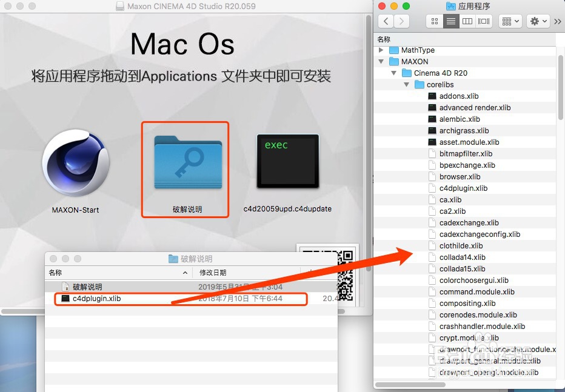
Task: Select addons.xlib inside corelibs
Action: 458,96
